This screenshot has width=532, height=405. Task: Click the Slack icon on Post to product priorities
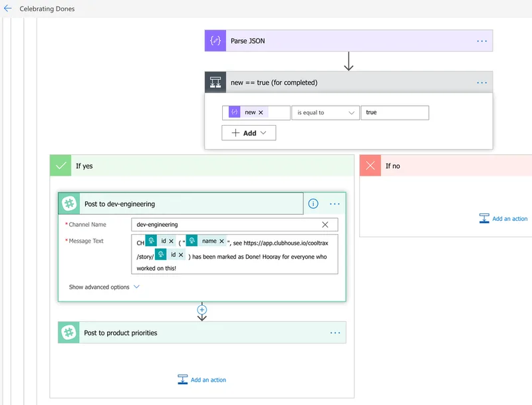(x=69, y=333)
